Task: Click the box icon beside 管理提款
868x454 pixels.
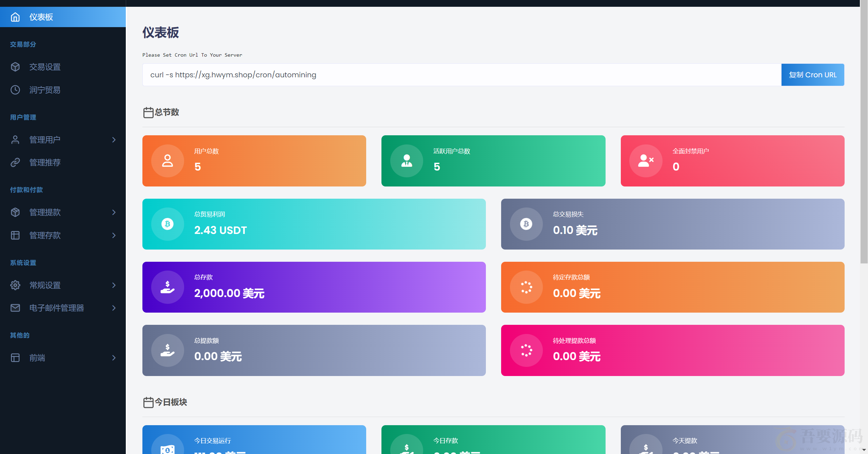Action: click(x=15, y=212)
